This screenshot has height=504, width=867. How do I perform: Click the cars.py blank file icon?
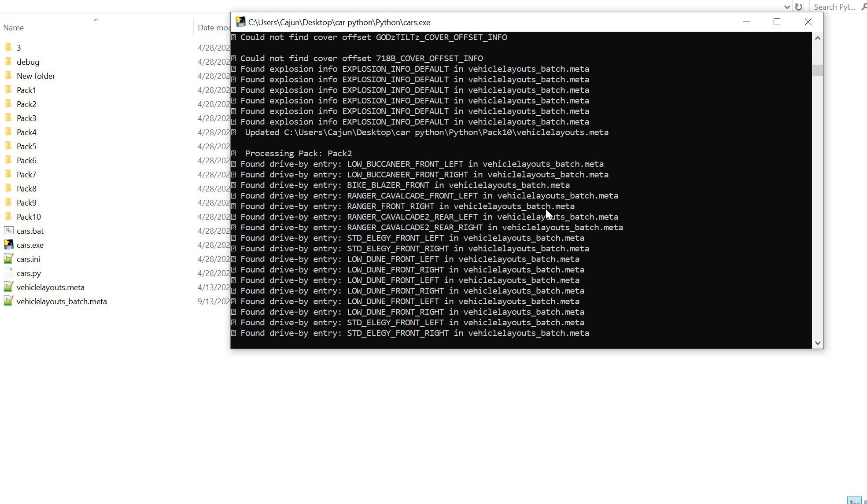click(8, 273)
